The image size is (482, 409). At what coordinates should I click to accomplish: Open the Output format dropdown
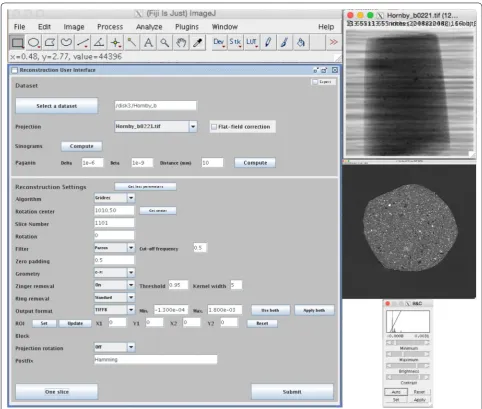point(131,310)
